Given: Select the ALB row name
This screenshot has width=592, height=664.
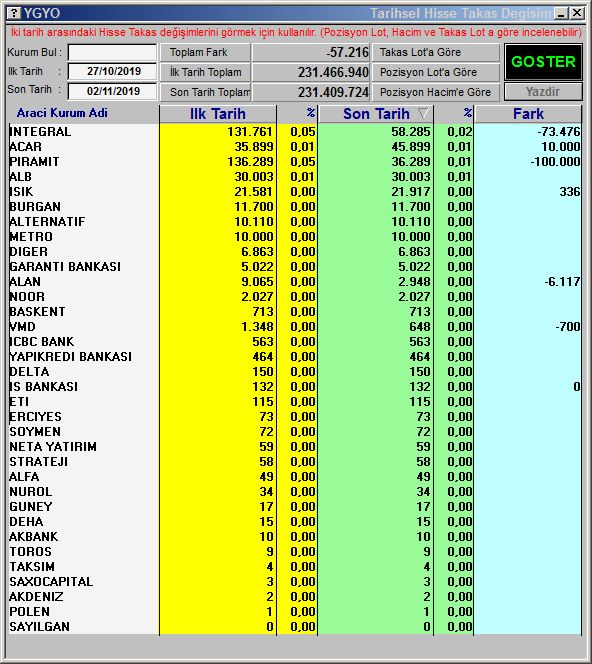Looking at the screenshot, I should [20, 177].
